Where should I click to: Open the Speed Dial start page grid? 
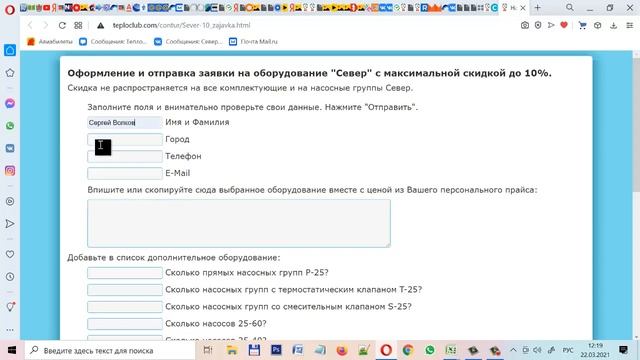click(78, 25)
